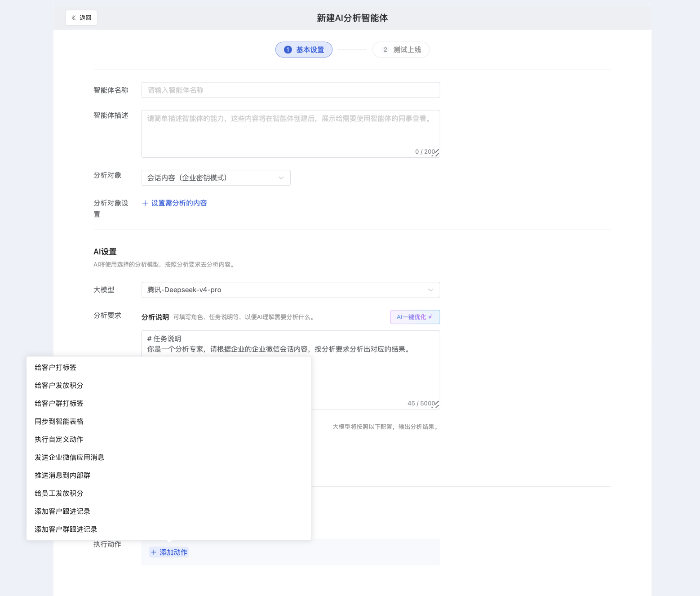Viewport: 700px width, 596px height.
Task: Select 发送企业微信应用消息 option
Action: (x=169, y=458)
